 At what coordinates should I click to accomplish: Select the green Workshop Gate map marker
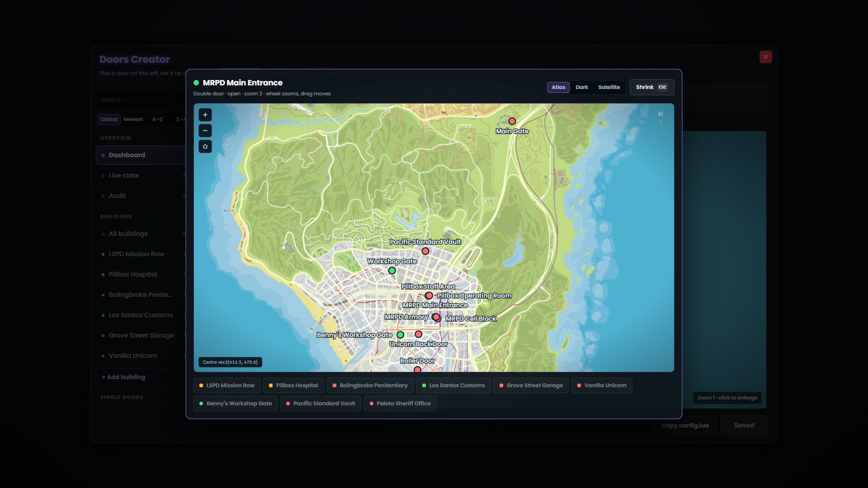392,271
